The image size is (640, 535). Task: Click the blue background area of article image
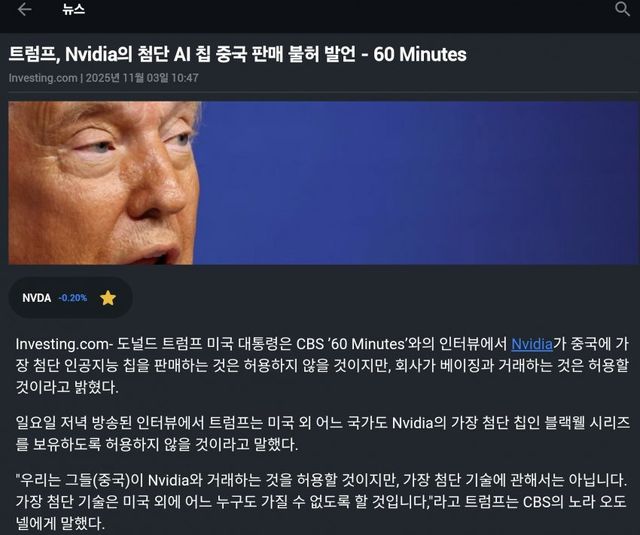[416, 183]
